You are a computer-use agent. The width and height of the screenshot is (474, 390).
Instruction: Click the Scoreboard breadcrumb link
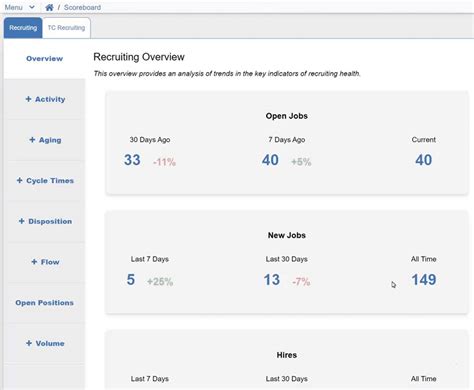pyautogui.click(x=82, y=7)
